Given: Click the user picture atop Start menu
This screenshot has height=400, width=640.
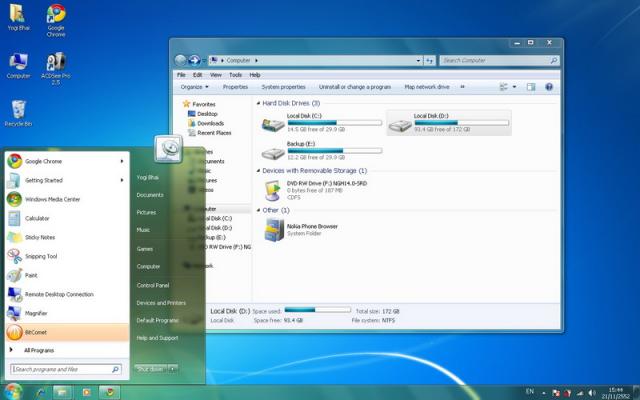Looking at the screenshot, I should [168, 149].
